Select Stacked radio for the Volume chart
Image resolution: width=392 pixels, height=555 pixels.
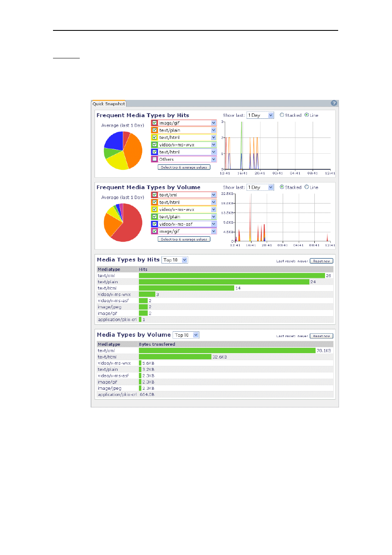pos(282,187)
